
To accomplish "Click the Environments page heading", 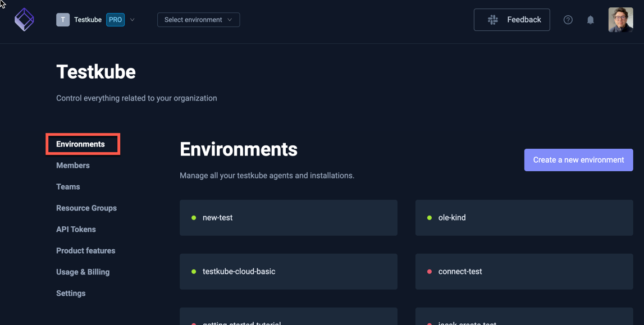I will (239, 149).
